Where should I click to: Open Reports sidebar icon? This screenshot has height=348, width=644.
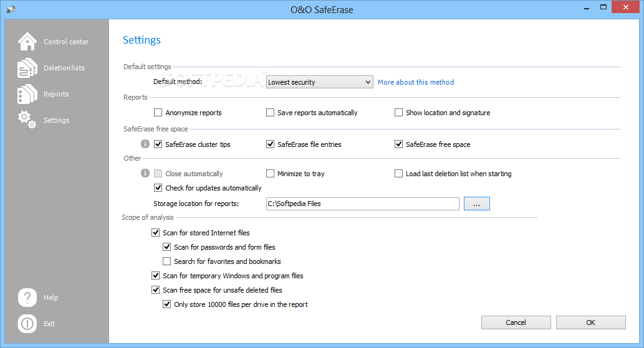point(27,94)
